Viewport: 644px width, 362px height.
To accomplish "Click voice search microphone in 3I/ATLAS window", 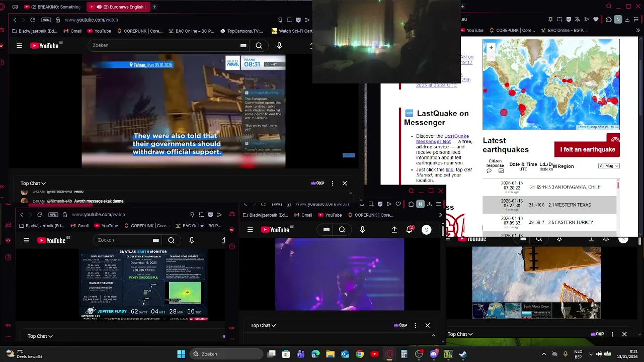I will click(x=192, y=240).
